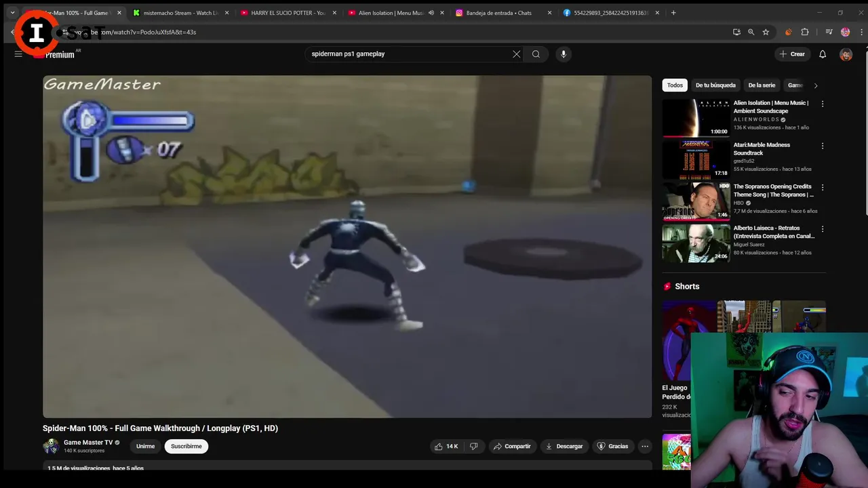This screenshot has width=868, height=488.
Task: Open the browser profile avatar in toolbar
Action: (845, 32)
